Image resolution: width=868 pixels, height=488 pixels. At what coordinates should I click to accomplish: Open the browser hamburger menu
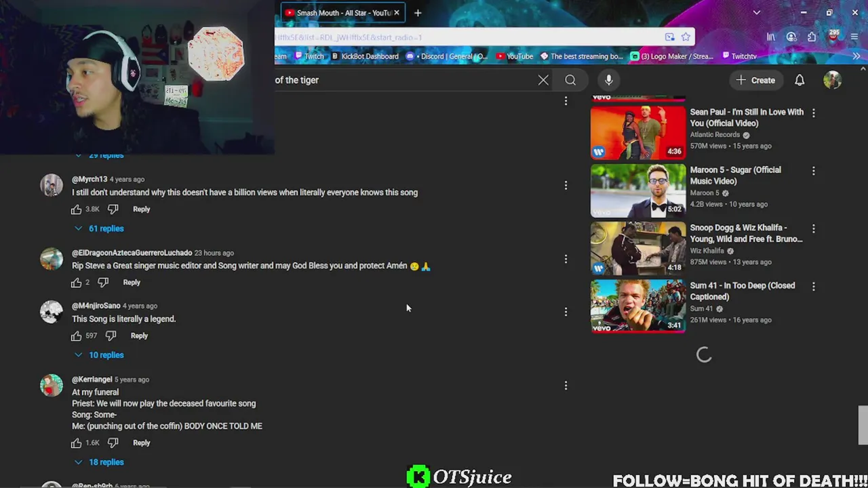[x=856, y=37]
